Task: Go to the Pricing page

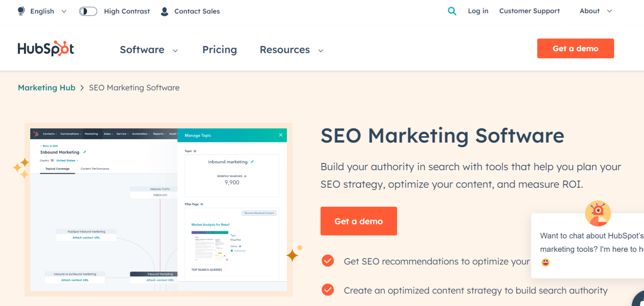Action: (x=220, y=50)
